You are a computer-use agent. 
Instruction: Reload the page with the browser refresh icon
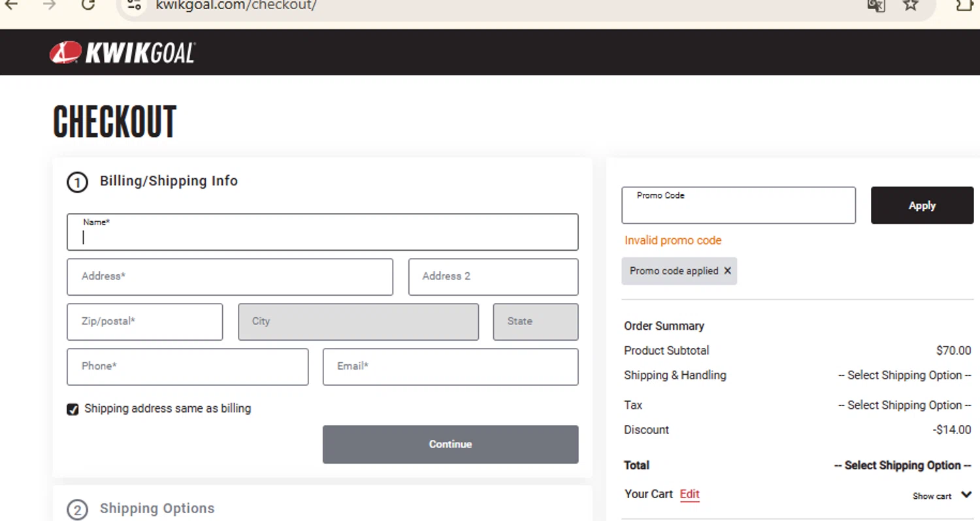tap(88, 5)
